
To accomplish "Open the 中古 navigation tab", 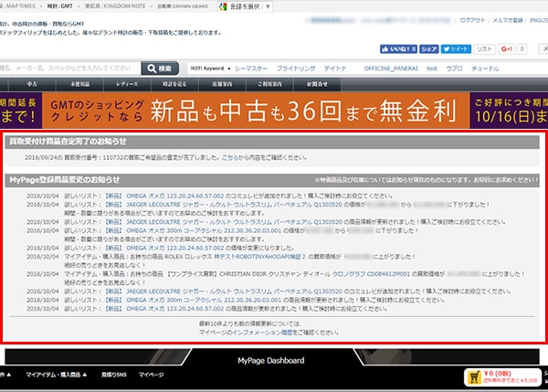I will pyautogui.click(x=32, y=84).
